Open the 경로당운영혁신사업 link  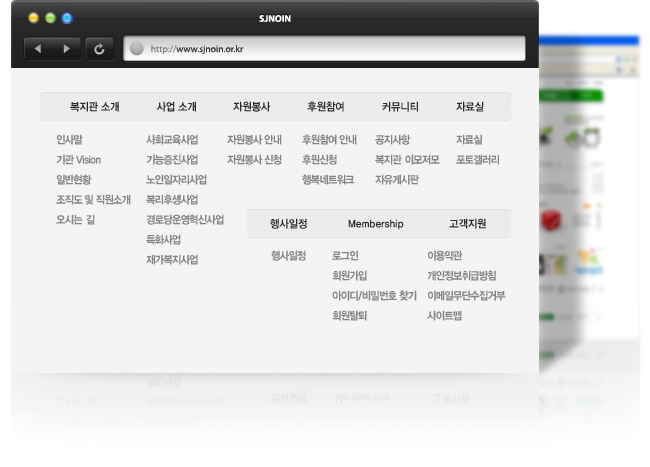(185, 220)
